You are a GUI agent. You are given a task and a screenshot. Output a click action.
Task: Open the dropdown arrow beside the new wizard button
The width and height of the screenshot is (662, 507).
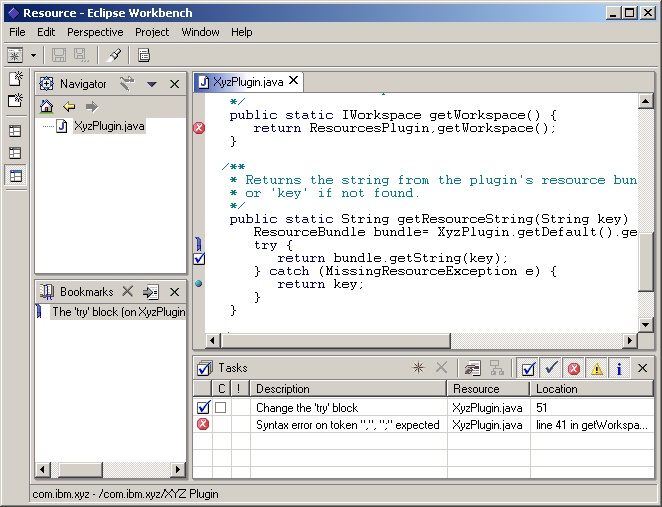pos(34,55)
